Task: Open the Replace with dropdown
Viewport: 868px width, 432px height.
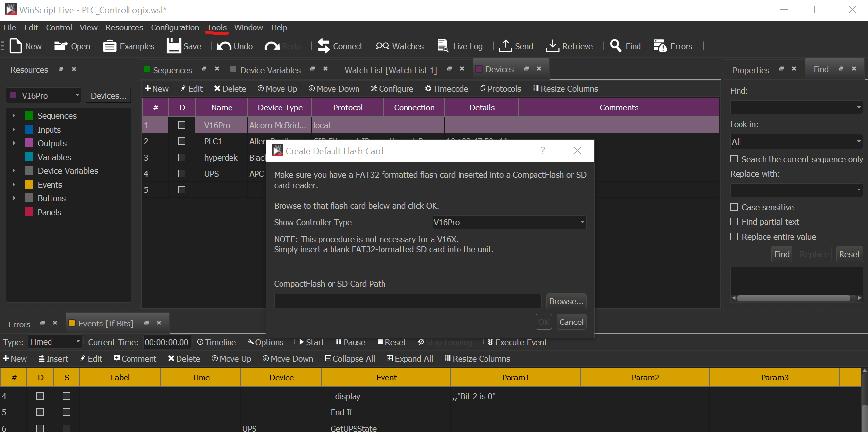Action: pyautogui.click(x=796, y=190)
